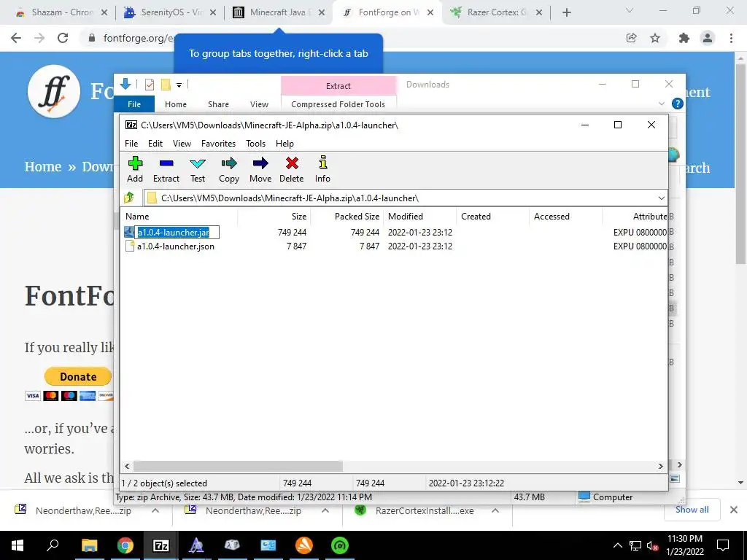Click the red Delete icon in 7-Zip

(x=292, y=169)
